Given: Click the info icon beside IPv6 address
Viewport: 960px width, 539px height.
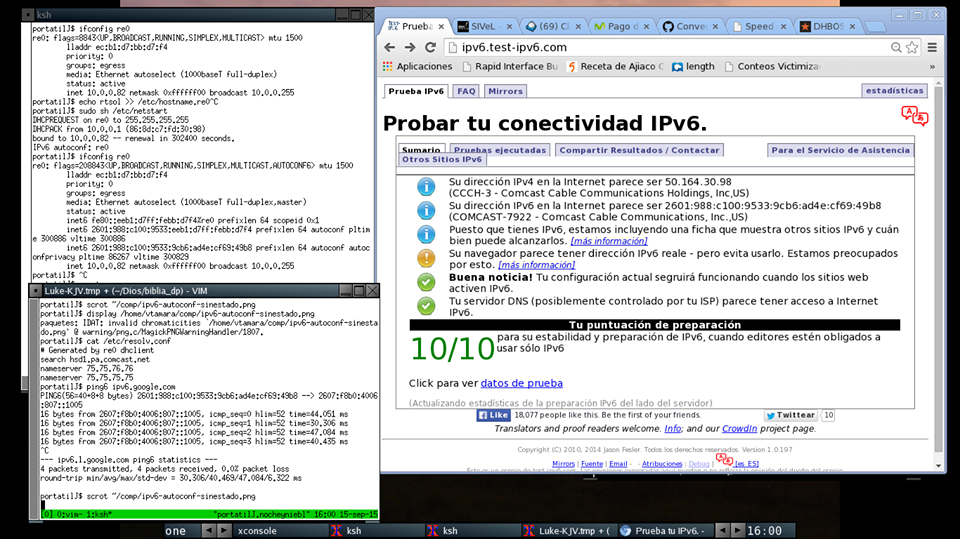Looking at the screenshot, I should pyautogui.click(x=426, y=211).
